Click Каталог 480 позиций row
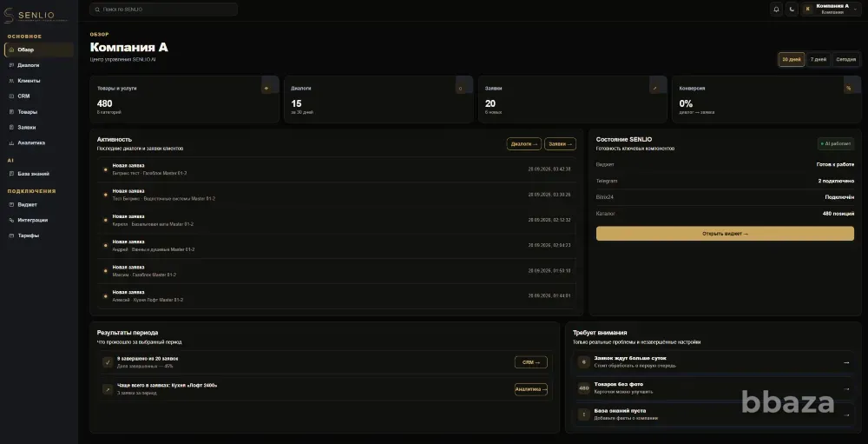 tap(725, 214)
